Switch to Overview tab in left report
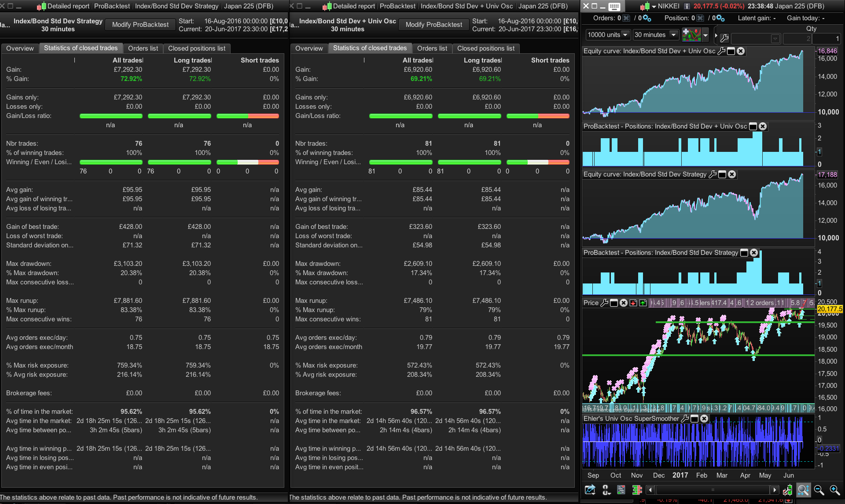This screenshot has width=845, height=504. point(20,48)
